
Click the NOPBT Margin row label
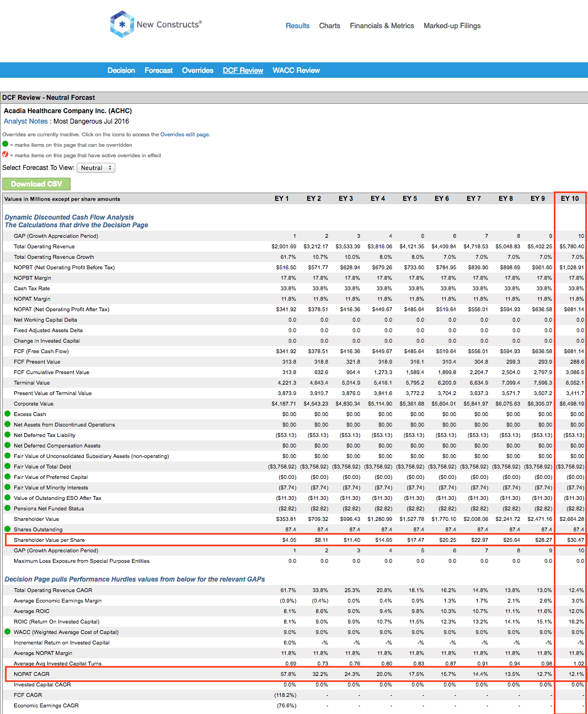point(33,278)
